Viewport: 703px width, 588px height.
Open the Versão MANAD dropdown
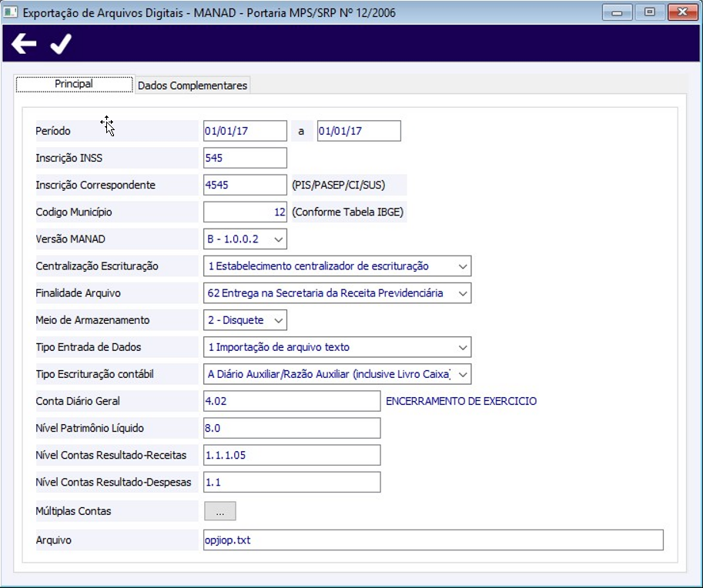(245, 239)
